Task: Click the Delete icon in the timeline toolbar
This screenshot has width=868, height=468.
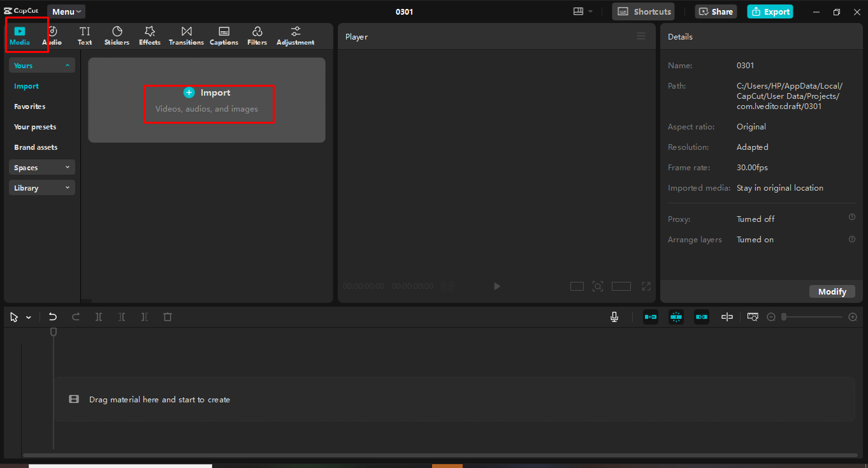Action: pos(168,316)
